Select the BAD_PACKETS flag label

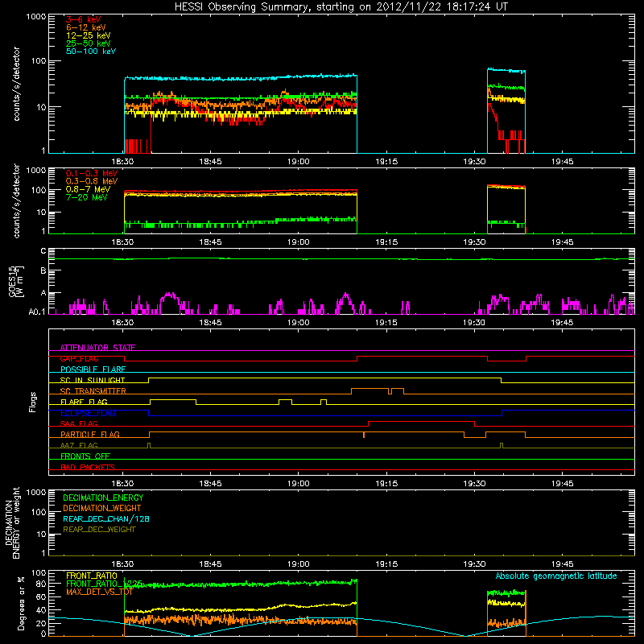point(88,467)
